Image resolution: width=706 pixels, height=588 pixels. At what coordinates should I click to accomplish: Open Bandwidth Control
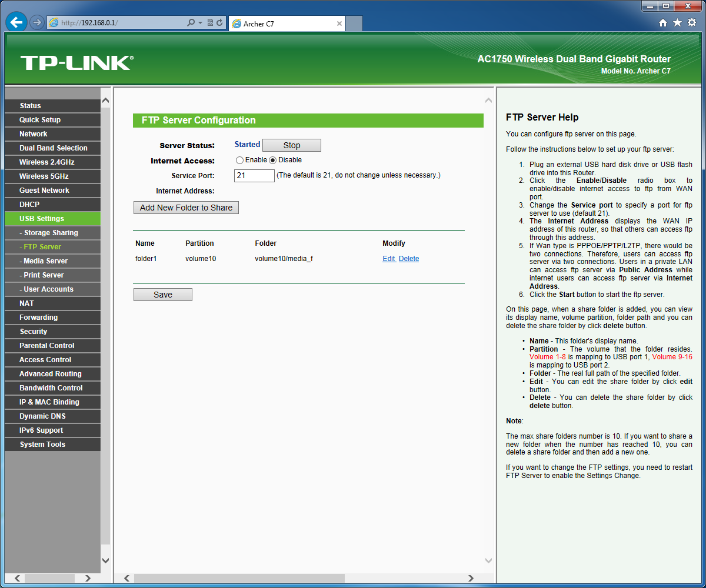(52, 388)
